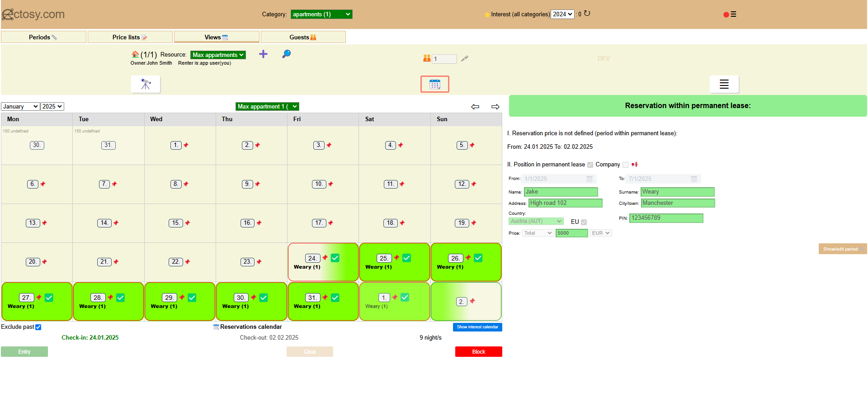868x412 pixels.
Task: Go to previous month with left arrow
Action: (475, 107)
